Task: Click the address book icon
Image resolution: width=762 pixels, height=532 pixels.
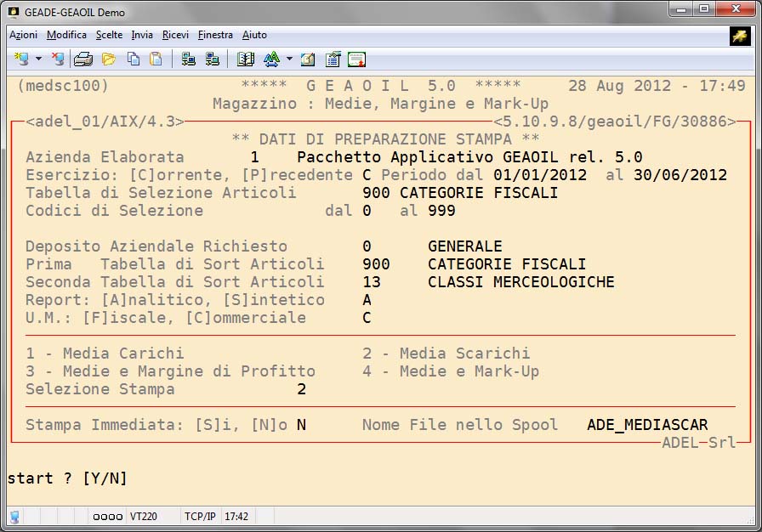Action: pos(246,59)
